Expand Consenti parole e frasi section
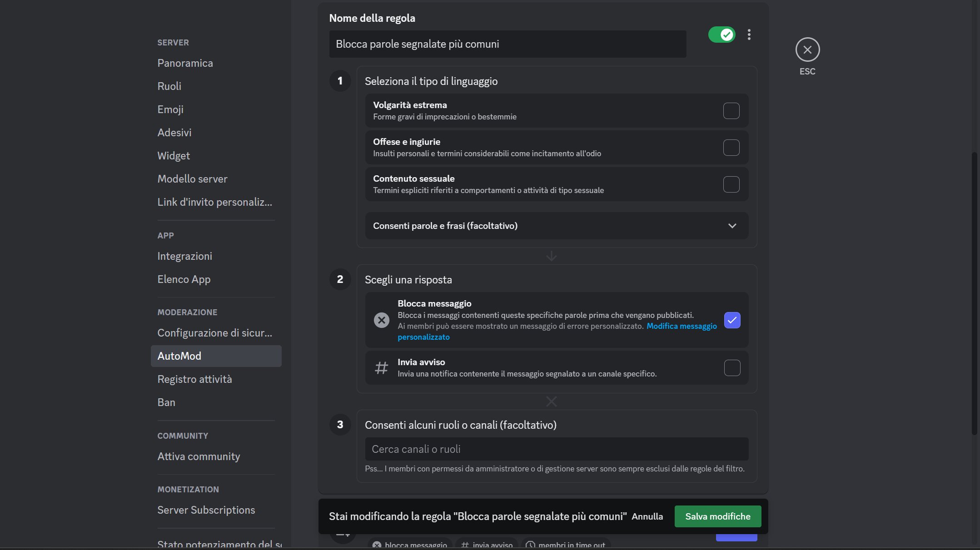The width and height of the screenshot is (980, 550). tap(445, 226)
